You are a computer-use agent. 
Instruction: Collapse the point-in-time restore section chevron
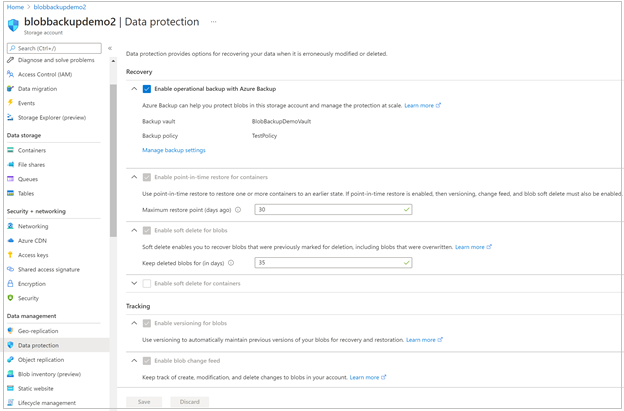click(134, 177)
